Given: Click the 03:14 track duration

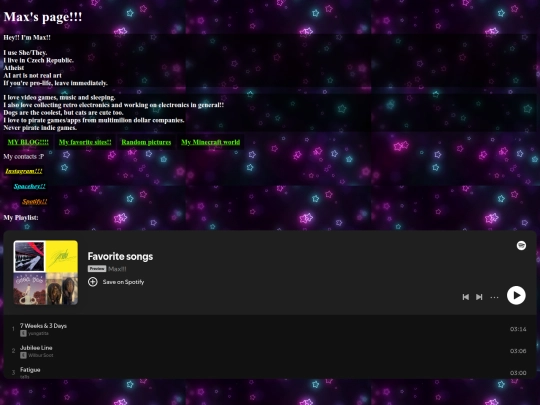Looking at the screenshot, I should tap(518, 329).
